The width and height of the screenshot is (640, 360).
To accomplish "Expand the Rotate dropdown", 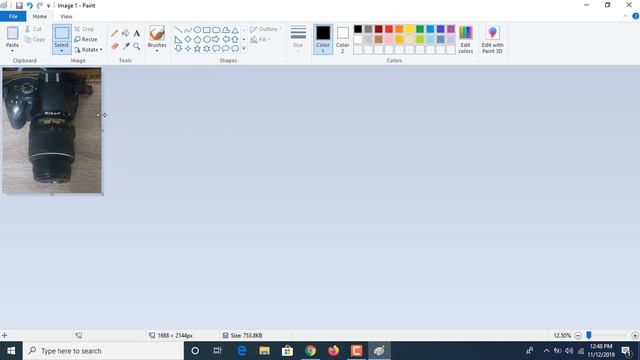I will click(101, 50).
